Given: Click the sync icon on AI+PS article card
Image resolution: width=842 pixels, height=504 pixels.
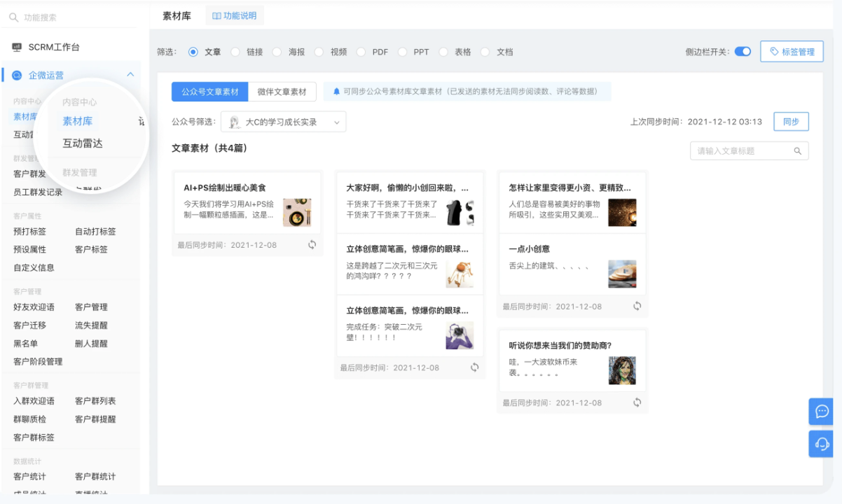Looking at the screenshot, I should [312, 244].
